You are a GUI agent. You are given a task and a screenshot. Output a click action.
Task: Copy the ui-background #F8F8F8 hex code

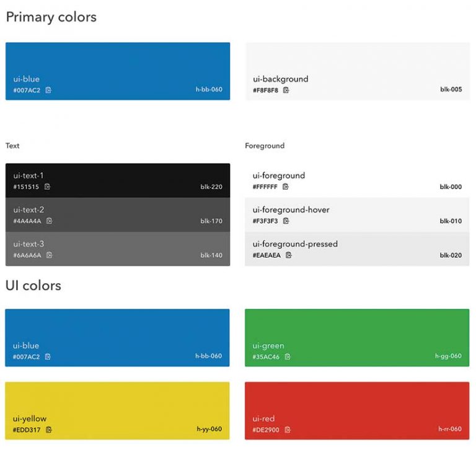[x=286, y=90]
